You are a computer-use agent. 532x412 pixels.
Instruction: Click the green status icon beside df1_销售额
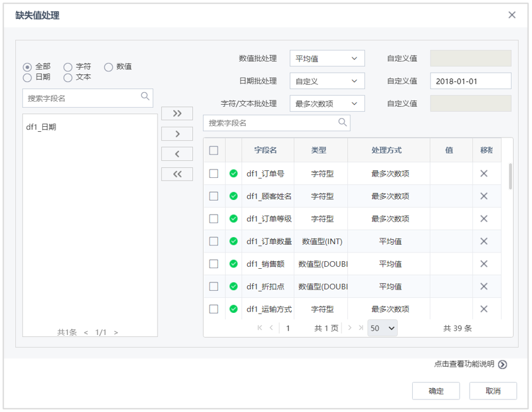233,264
